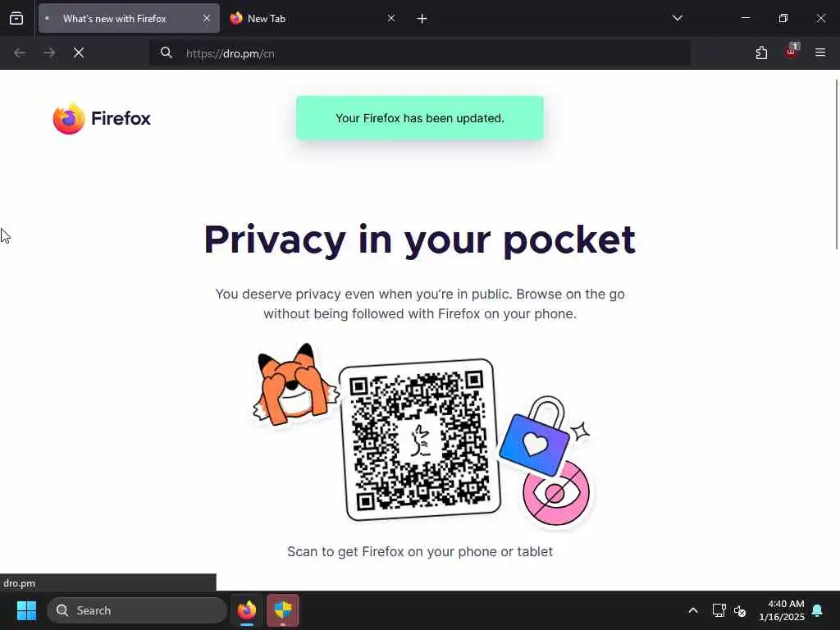
Task: Restore down the Firefox window
Action: click(783, 18)
